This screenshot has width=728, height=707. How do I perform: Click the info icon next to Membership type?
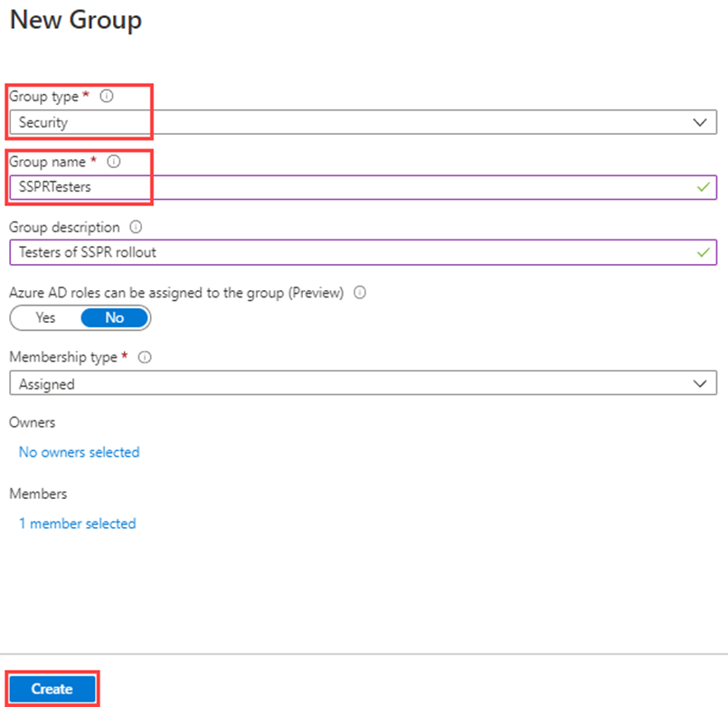click(145, 357)
